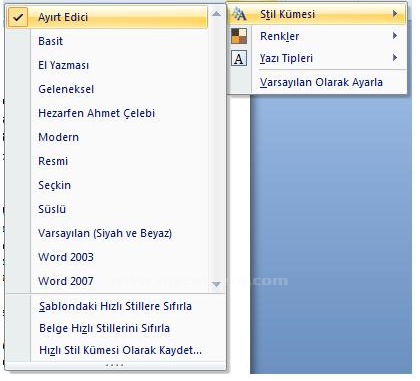Expand the Stil Kümesi submenu arrow
Image resolution: width=420 pixels, height=381 pixels.
[x=395, y=14]
